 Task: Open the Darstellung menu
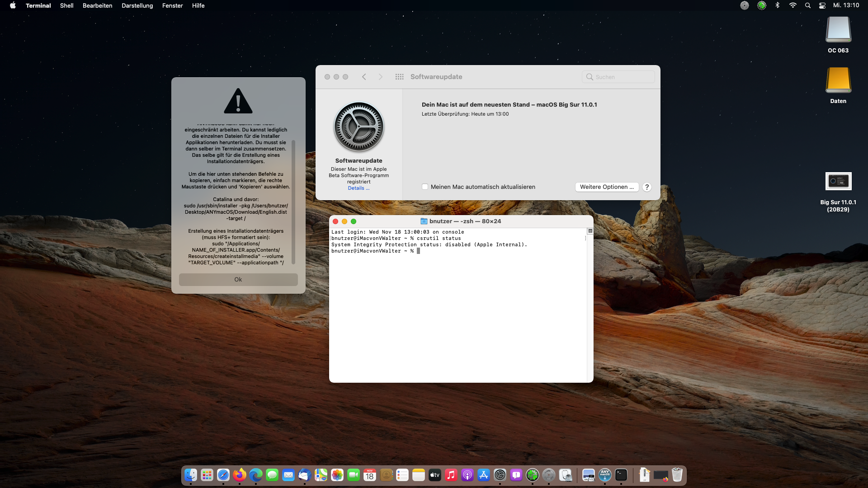pyautogui.click(x=137, y=5)
